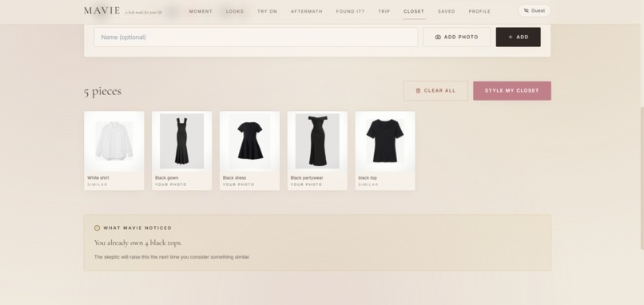Click the 5 pieces heading
Screen dimensions: 644x305
(x=102, y=91)
